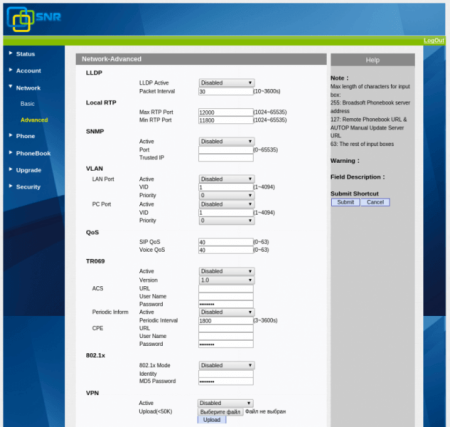Expand the Account menu
450x427 pixels.
pos(28,71)
